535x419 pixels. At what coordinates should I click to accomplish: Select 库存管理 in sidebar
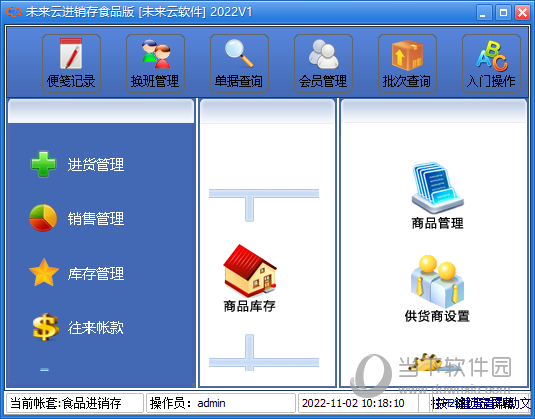(x=96, y=274)
